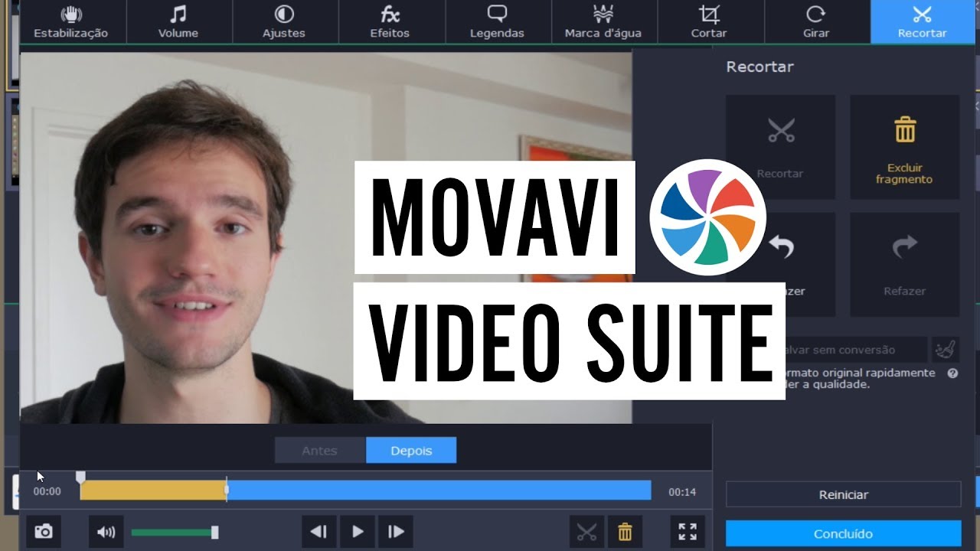Click the Concluído button

843,533
